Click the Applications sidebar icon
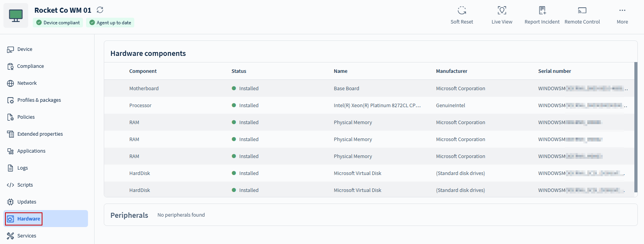The width and height of the screenshot is (644, 244). [x=10, y=151]
